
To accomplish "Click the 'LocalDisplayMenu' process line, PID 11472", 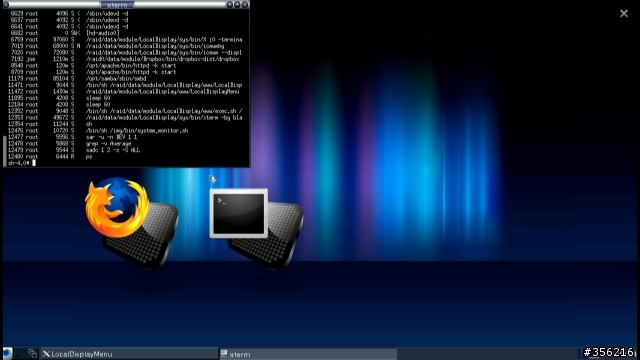I will (124, 91).
